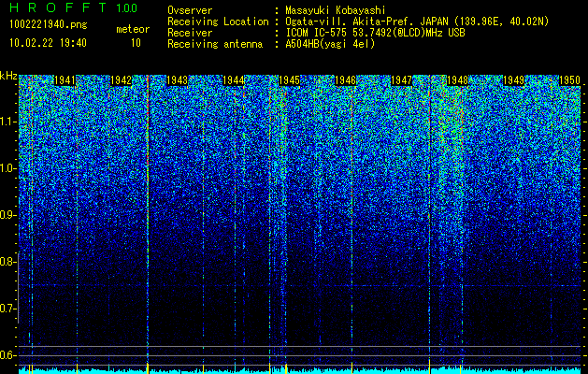Click the 1944 time marker
The image size is (588, 374).
(233, 80)
